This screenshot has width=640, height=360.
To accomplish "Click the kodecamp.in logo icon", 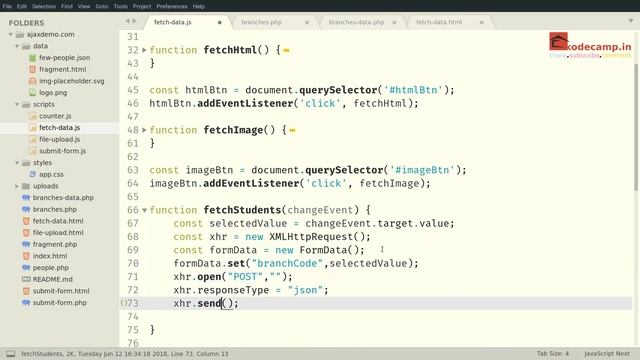I will (x=558, y=41).
